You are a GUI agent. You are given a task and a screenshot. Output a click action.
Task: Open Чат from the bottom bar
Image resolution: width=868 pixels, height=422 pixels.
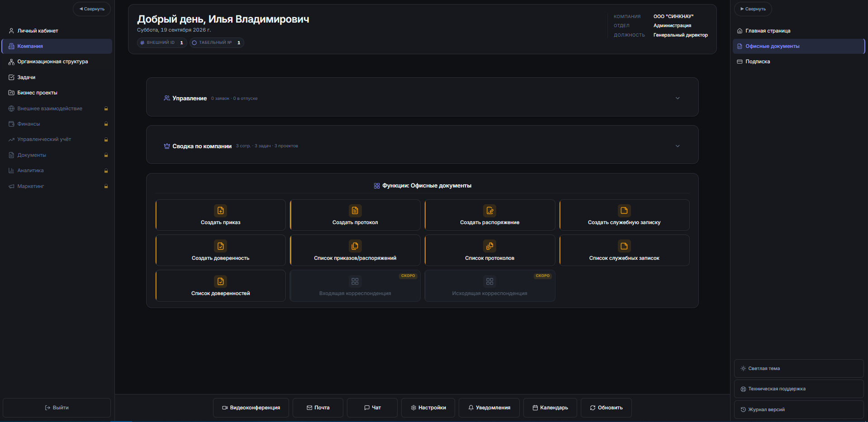(x=372, y=408)
